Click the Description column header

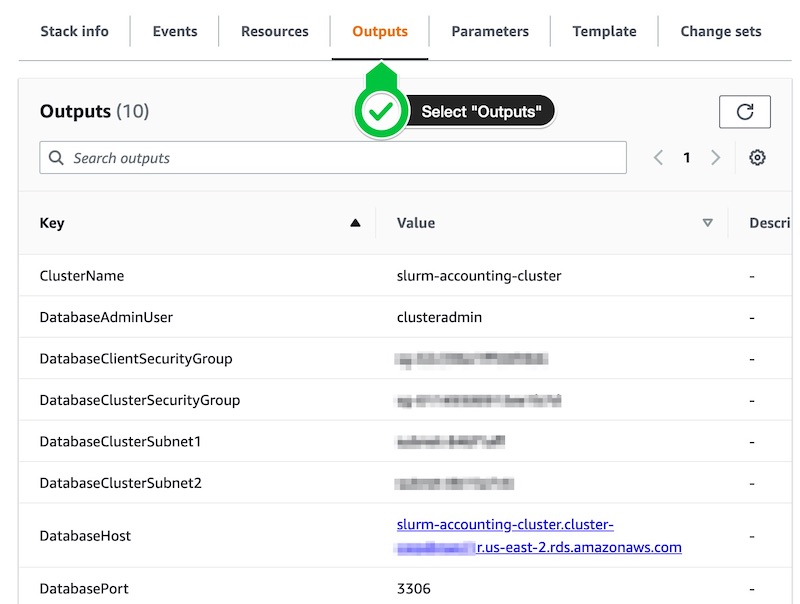tap(769, 223)
